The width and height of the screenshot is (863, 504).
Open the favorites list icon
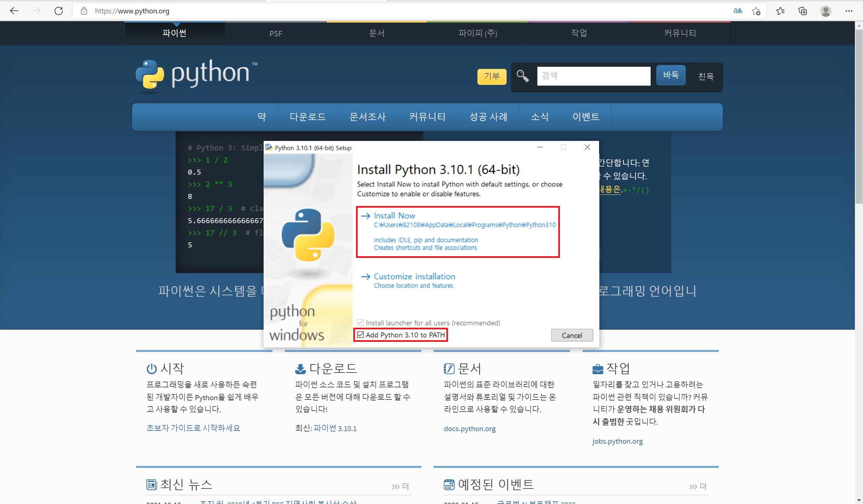tap(780, 11)
